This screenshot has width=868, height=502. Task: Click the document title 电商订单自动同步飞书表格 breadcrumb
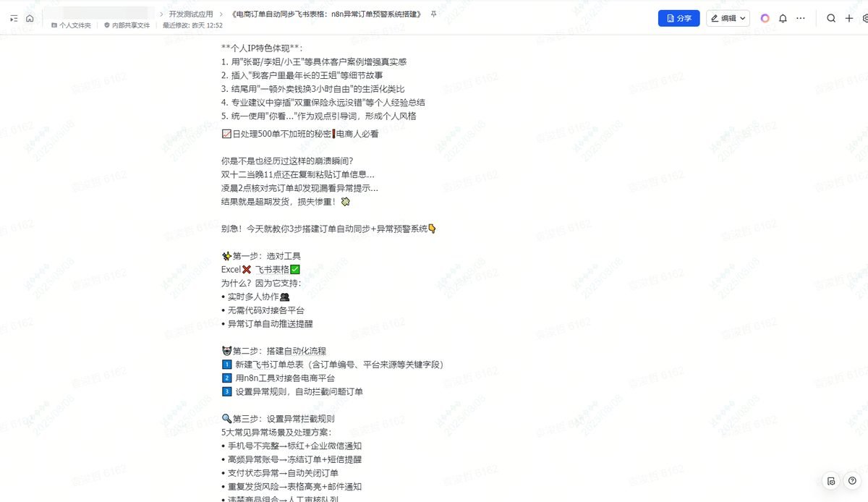(327, 14)
